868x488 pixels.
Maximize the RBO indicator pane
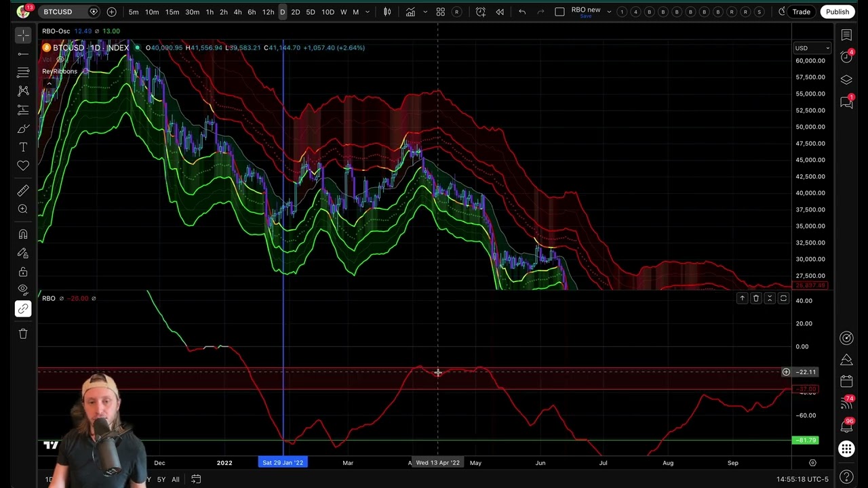pos(783,298)
